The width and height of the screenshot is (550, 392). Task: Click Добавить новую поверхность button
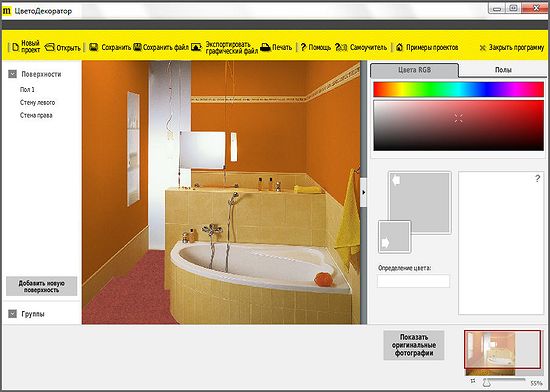pyautogui.click(x=41, y=286)
